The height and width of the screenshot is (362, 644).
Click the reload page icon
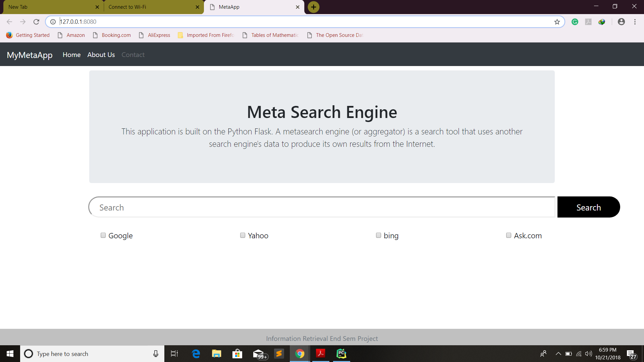click(36, 21)
